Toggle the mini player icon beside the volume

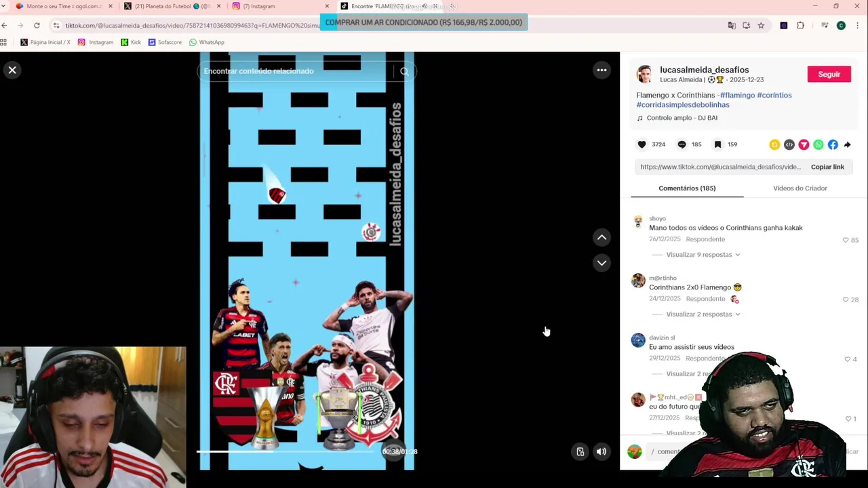click(580, 451)
